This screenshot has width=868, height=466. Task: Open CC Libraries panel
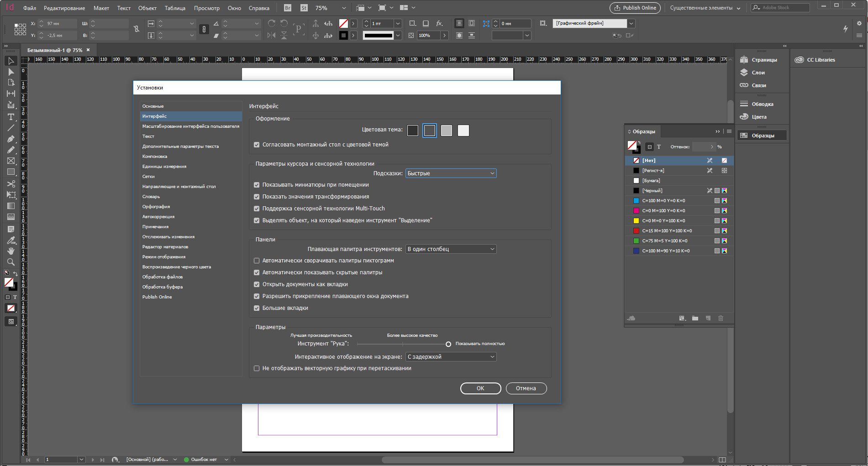[x=815, y=60]
